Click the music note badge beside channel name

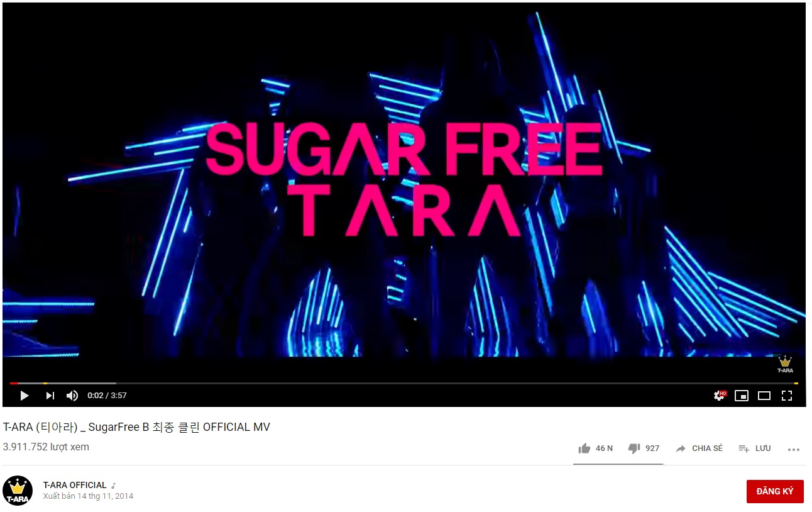(114, 486)
